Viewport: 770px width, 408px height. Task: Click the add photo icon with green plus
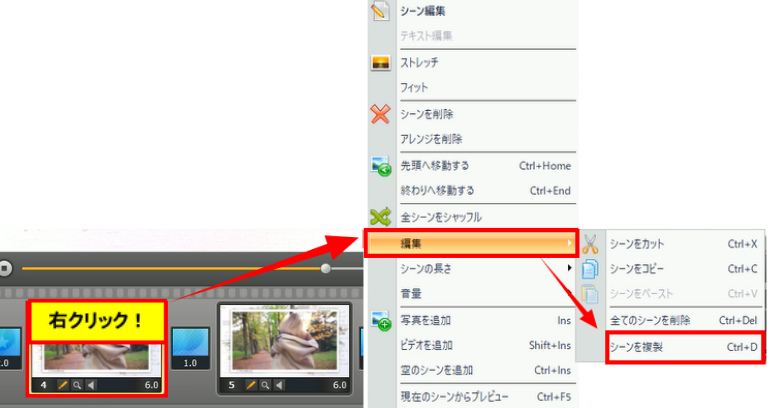coord(380,321)
